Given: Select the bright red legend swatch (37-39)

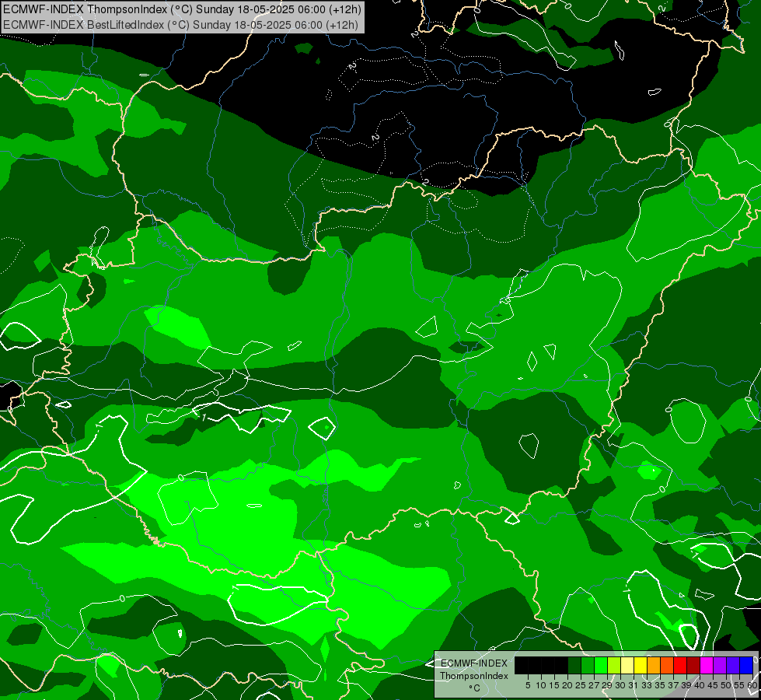Looking at the screenshot, I should [680, 666].
